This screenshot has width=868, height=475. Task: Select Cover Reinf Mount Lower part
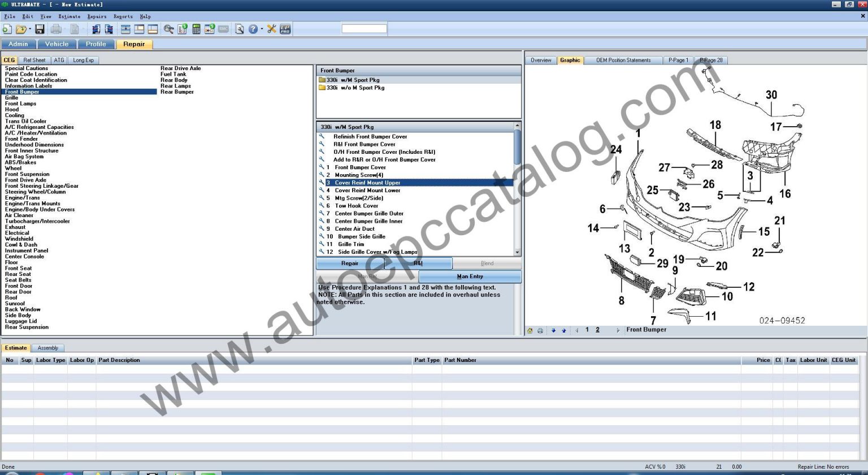coord(367,191)
